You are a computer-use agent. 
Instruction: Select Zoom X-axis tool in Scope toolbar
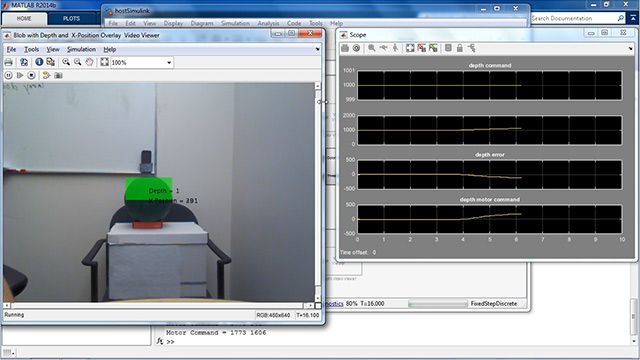(x=383, y=48)
